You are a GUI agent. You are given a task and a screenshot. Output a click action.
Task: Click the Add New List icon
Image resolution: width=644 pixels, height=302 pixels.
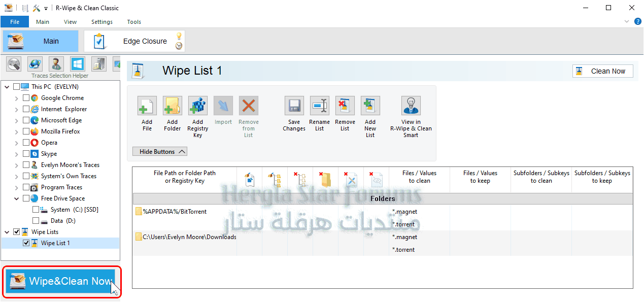tap(370, 106)
